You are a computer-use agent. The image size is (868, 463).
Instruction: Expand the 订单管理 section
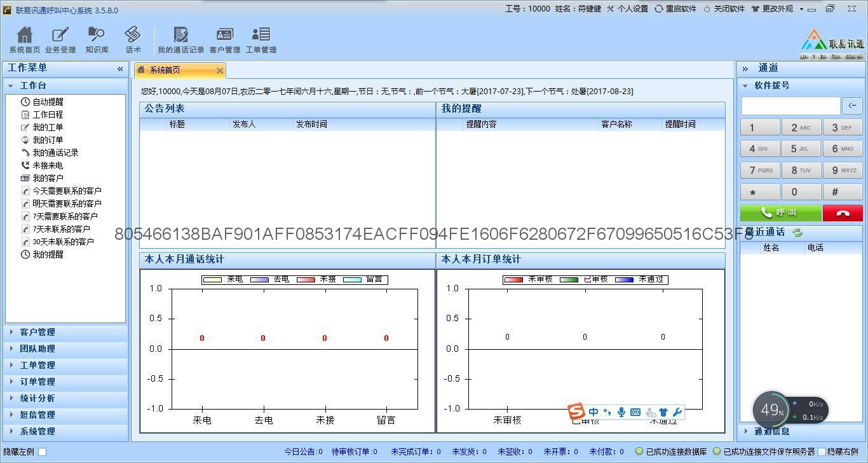pos(65,382)
